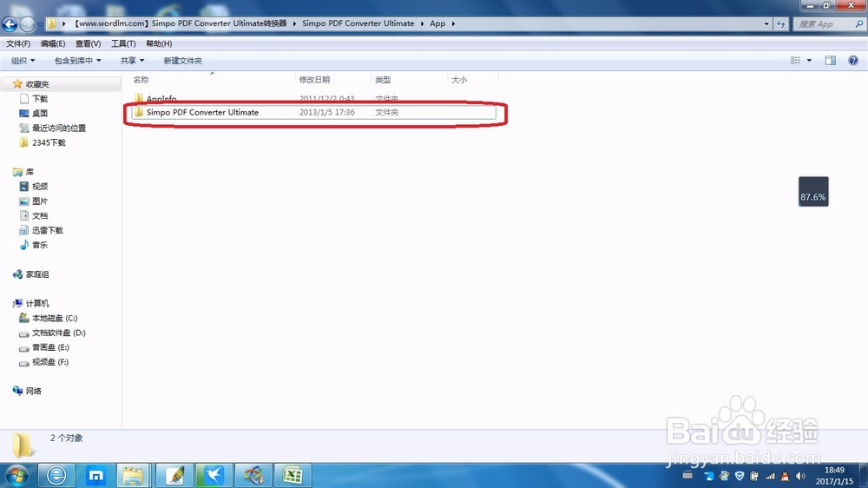Go back with the Back arrow
The height and width of the screenshot is (488, 868).
10,23
